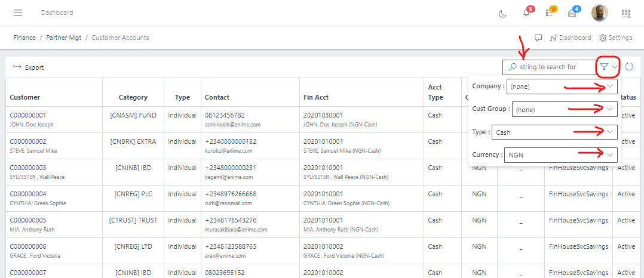Open Settings gear link
644x278 pixels.
pos(616,38)
